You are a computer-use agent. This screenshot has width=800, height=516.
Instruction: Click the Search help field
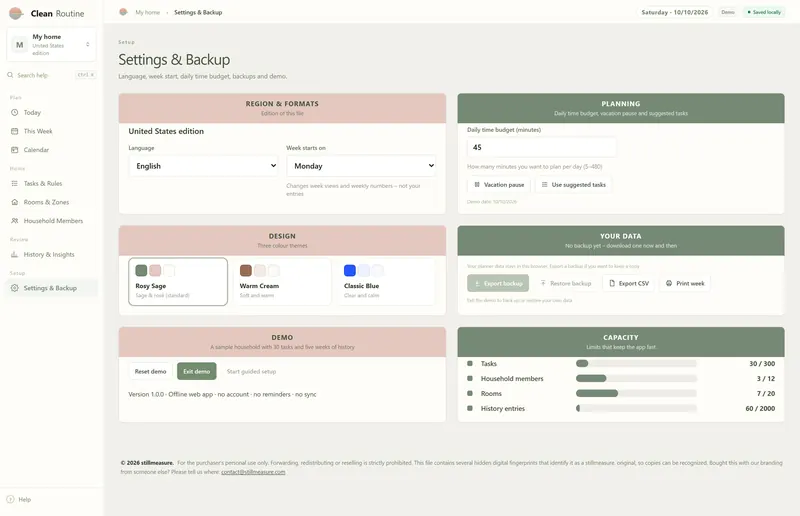coord(51,75)
